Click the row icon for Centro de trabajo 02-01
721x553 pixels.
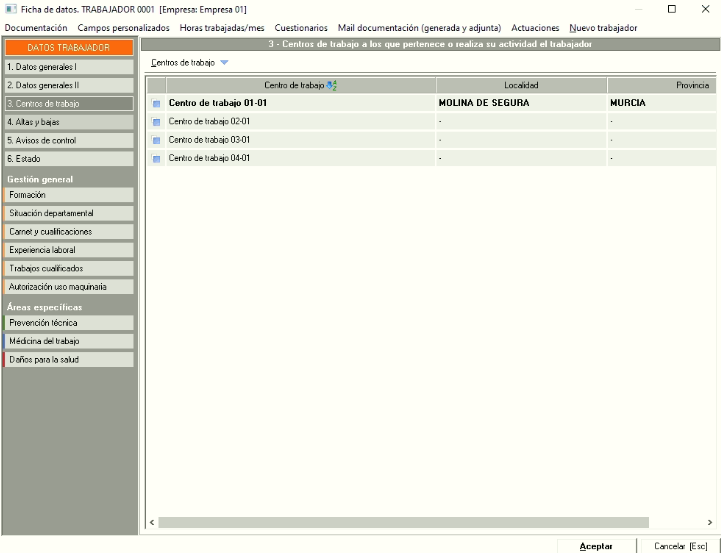[x=156, y=122]
